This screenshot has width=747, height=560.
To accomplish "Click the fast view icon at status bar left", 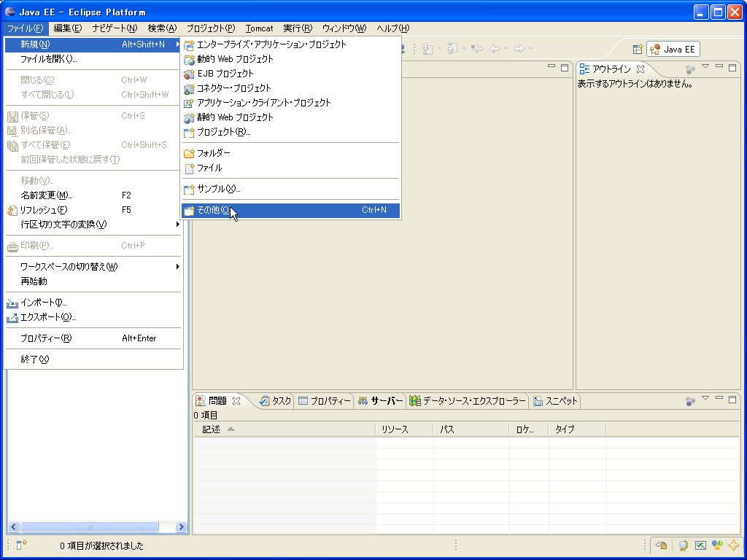I will click(x=21, y=545).
